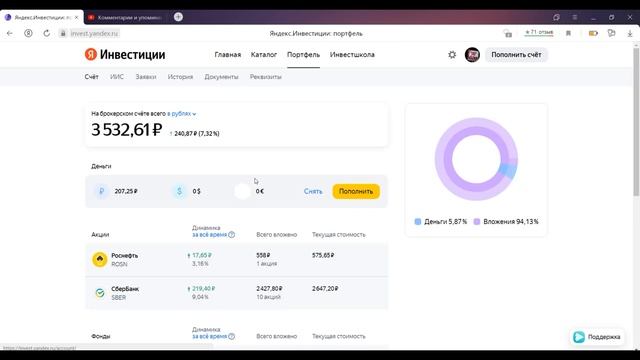Viewport: 640px width, 360px height.
Task: Click the yellow Пополнить button
Action: (x=356, y=191)
